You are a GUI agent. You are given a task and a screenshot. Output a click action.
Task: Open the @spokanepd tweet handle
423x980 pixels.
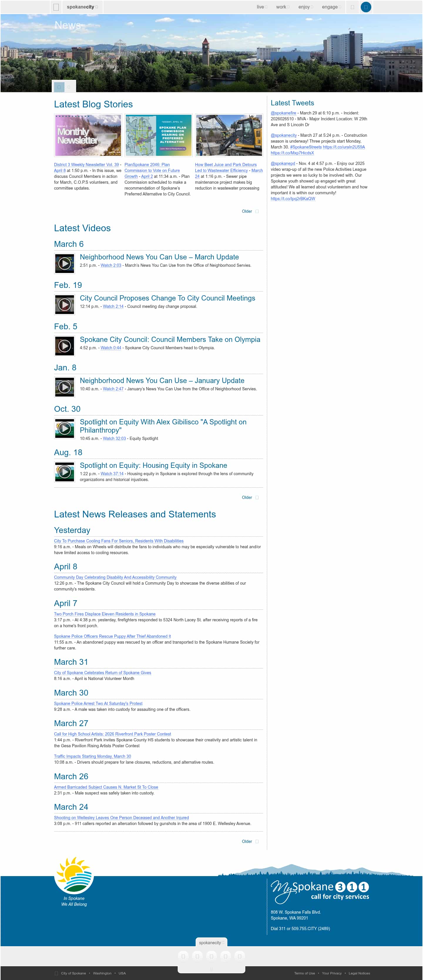tap(283, 163)
